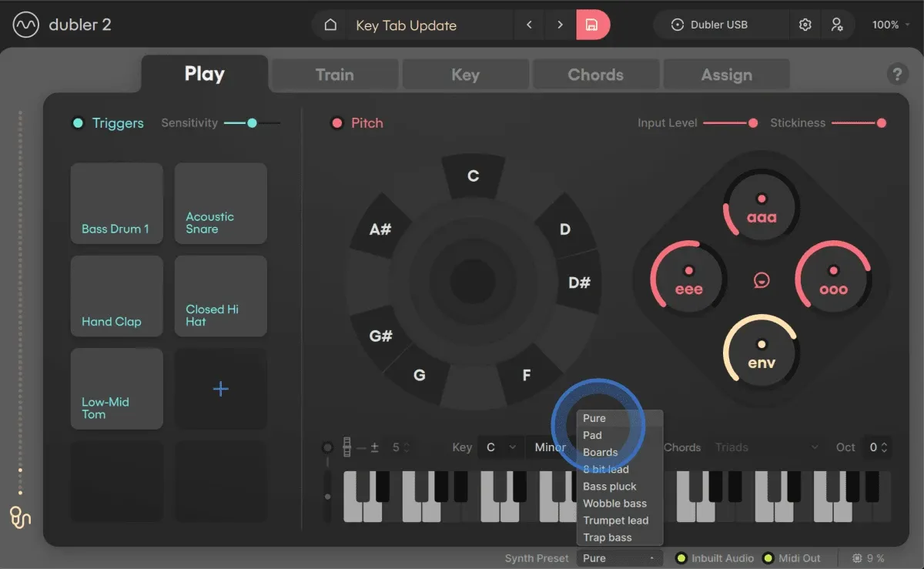
Task: Go to previous preset arrow
Action: click(x=529, y=25)
